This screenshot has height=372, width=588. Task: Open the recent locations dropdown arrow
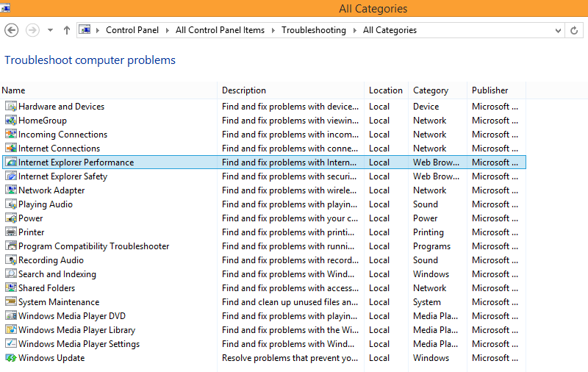tap(50, 30)
